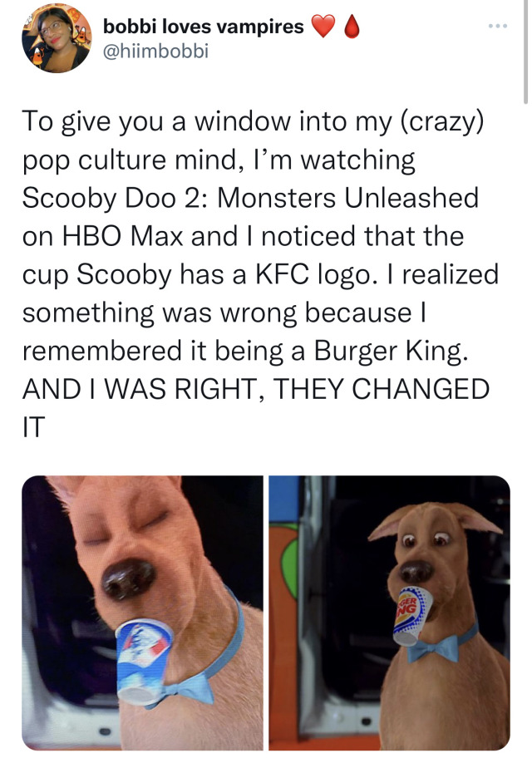This screenshot has width=532, height=763.
Task: Click the 'HBO Max' mention in the tweet
Action: click(123, 236)
